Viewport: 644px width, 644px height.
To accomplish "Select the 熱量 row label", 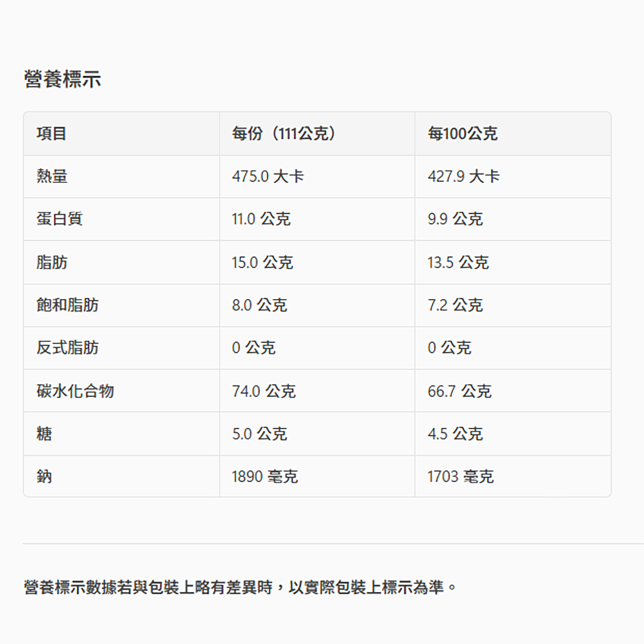I will 52,176.
